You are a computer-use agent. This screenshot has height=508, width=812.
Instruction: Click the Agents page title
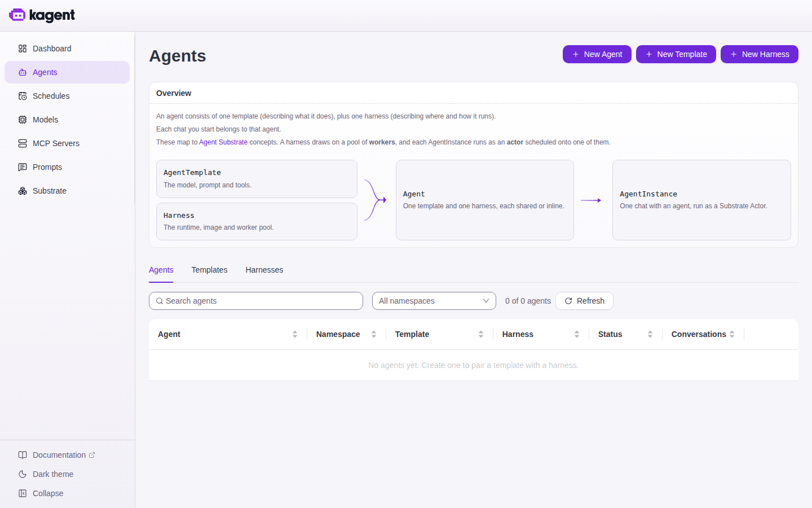point(178,56)
